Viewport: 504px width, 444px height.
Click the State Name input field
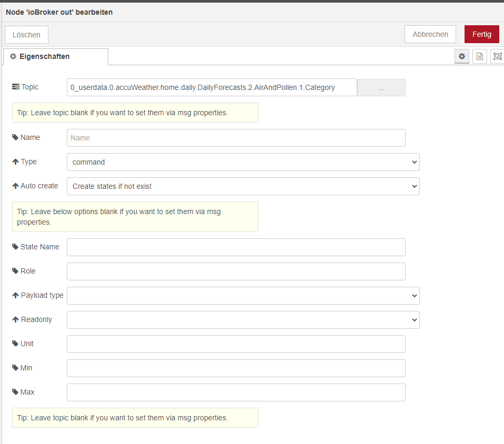(236, 247)
